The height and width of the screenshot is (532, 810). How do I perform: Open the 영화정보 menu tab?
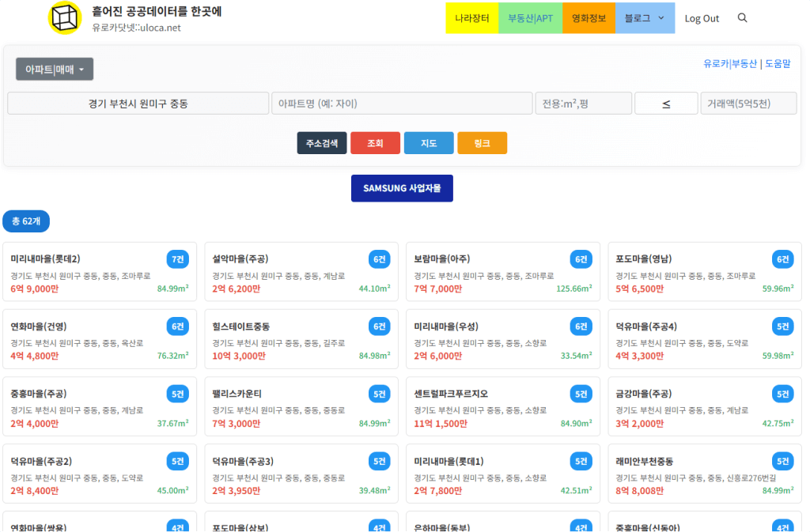pyautogui.click(x=589, y=18)
